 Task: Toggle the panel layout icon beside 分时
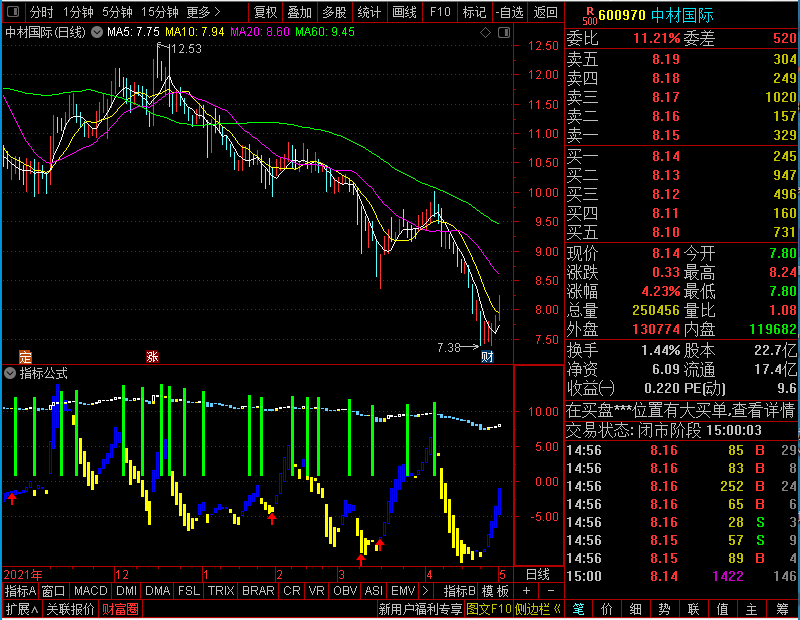14,11
